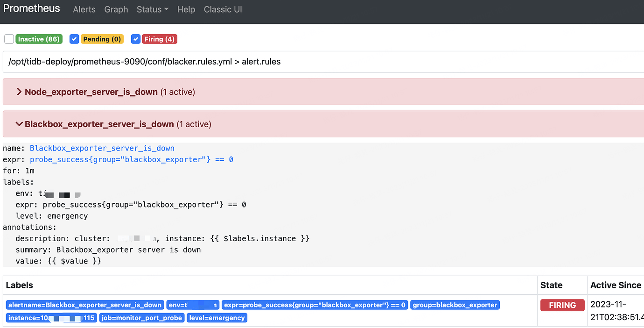Collapse the Blackbox_exporter_server_is_down chevron
The width and height of the screenshot is (644, 328).
(19, 124)
